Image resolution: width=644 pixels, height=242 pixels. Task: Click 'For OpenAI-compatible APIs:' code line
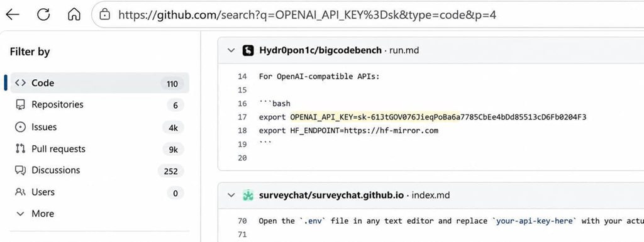[x=319, y=76]
